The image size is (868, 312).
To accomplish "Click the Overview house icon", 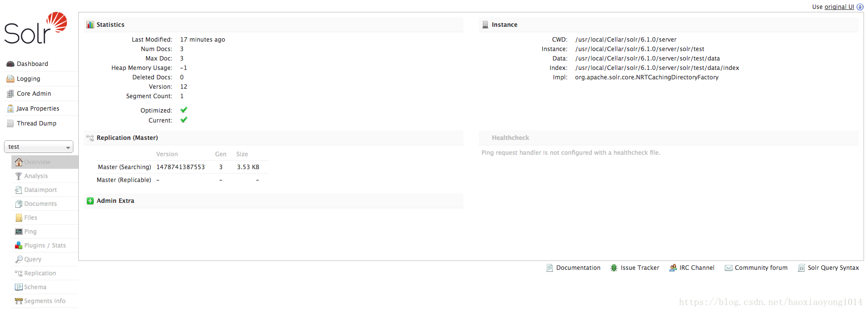I will [19, 162].
